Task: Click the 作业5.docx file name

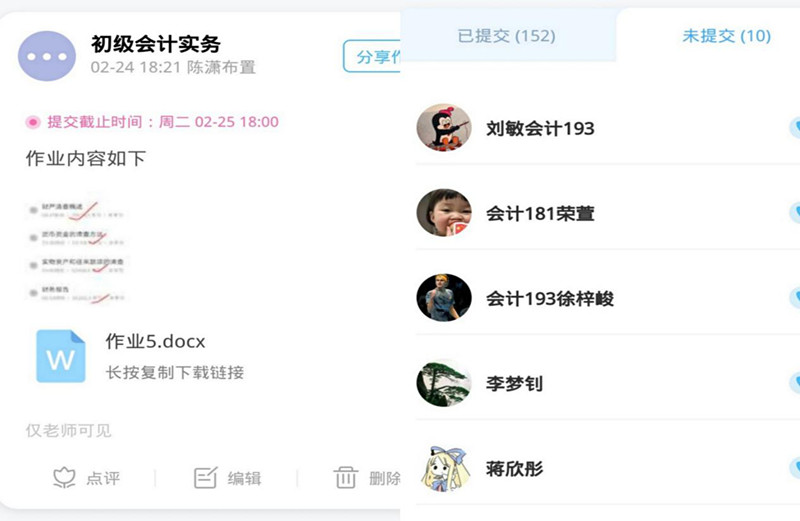Action: pyautogui.click(x=155, y=341)
